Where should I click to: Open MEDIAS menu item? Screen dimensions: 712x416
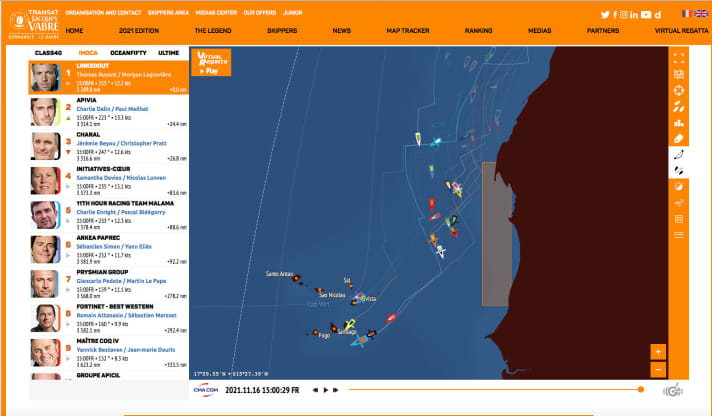coord(539,30)
